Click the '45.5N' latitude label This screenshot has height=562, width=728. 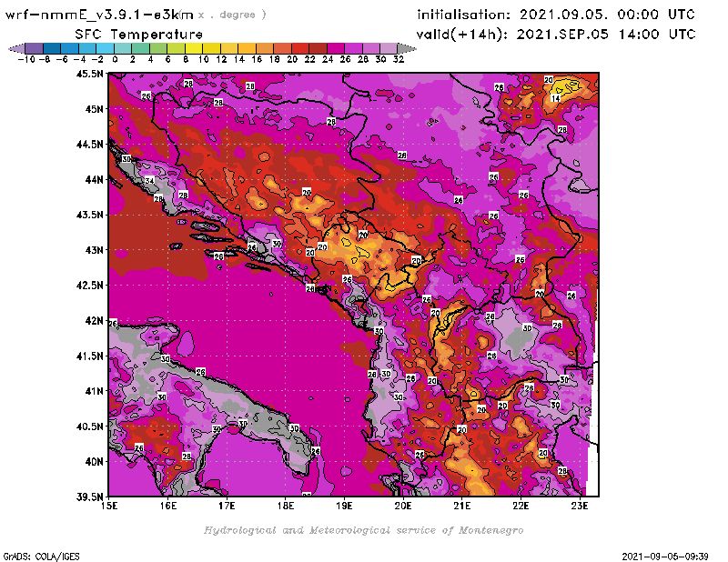click(89, 74)
